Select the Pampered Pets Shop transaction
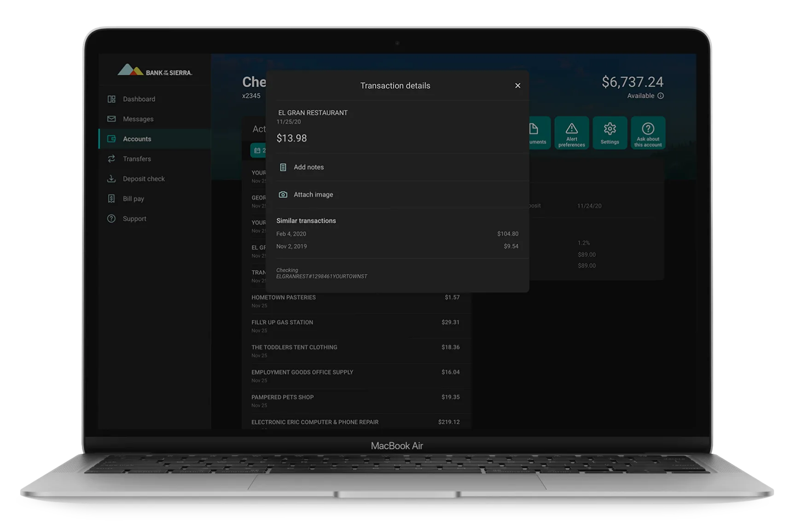Image resolution: width=802 pixels, height=532 pixels. [x=355, y=401]
